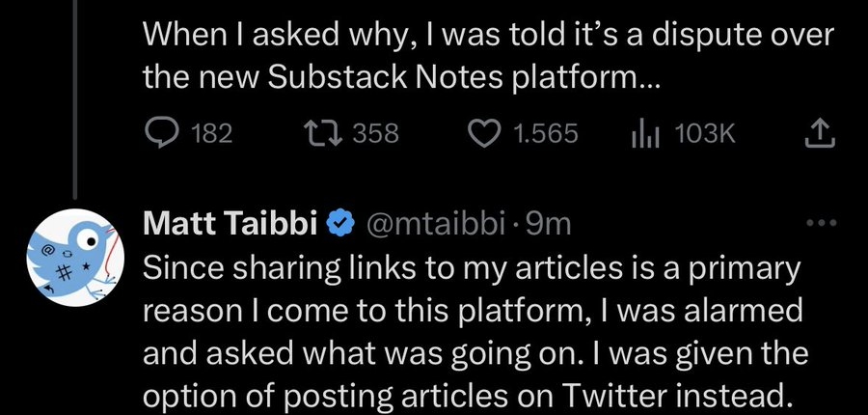Image resolution: width=868 pixels, height=415 pixels.
Task: Click the 103K views count
Action: tap(705, 135)
